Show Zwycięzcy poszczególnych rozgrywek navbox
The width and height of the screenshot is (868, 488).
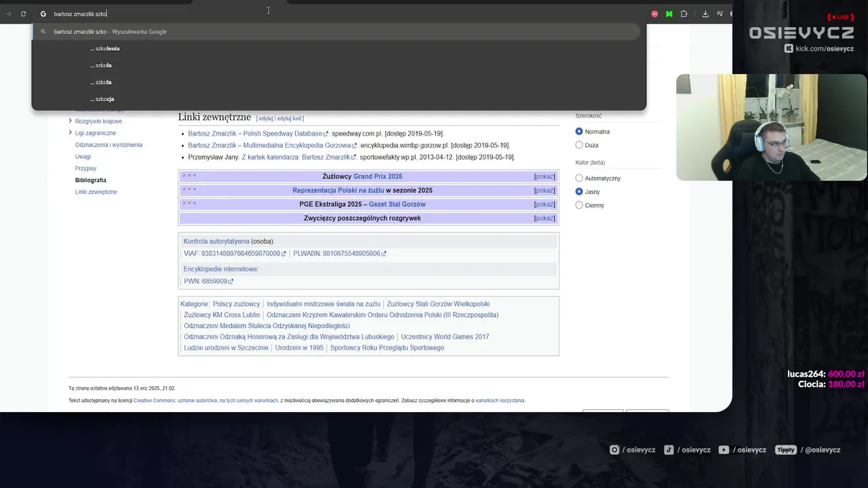545,218
